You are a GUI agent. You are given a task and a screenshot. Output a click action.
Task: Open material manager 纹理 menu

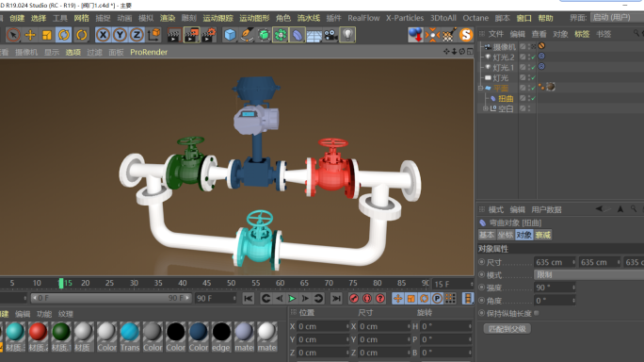click(65, 314)
